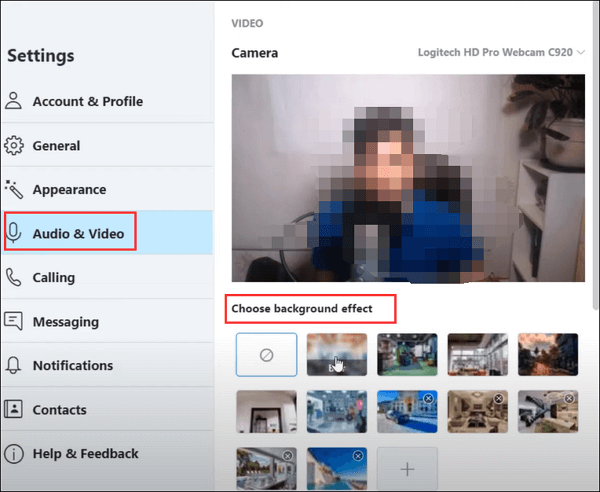
Task: Click the camera video preview
Action: click(x=408, y=178)
